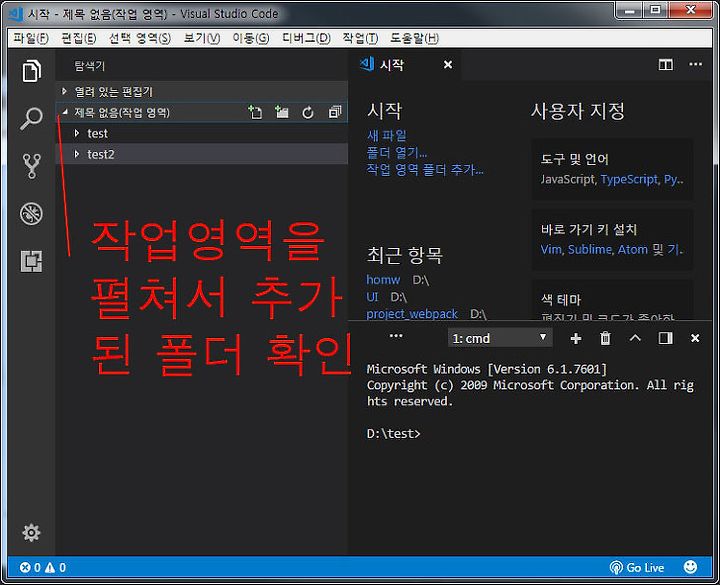Click the Vim keymap link
Image resolution: width=720 pixels, height=585 pixels.
point(551,249)
